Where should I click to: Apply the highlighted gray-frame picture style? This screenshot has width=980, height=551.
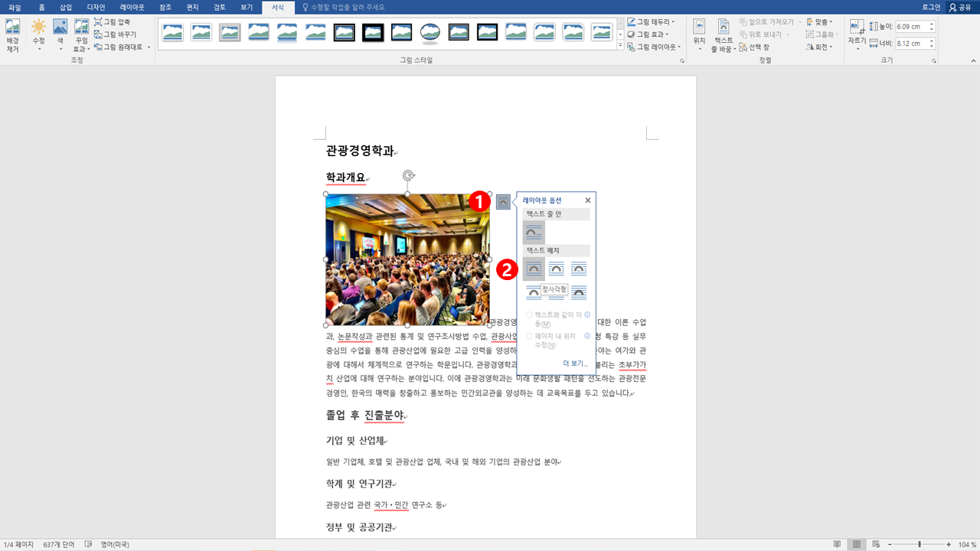[x=230, y=32]
